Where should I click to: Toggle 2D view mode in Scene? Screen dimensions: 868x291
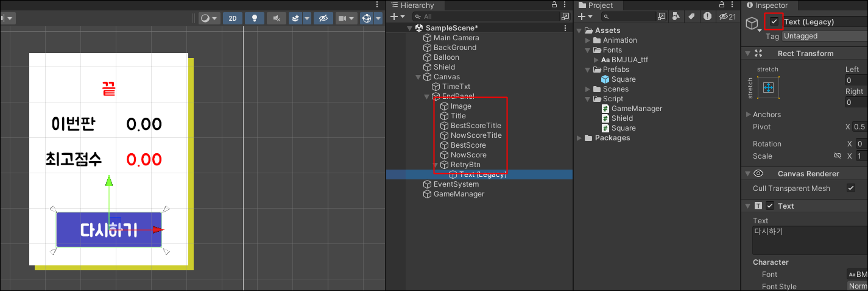click(233, 18)
